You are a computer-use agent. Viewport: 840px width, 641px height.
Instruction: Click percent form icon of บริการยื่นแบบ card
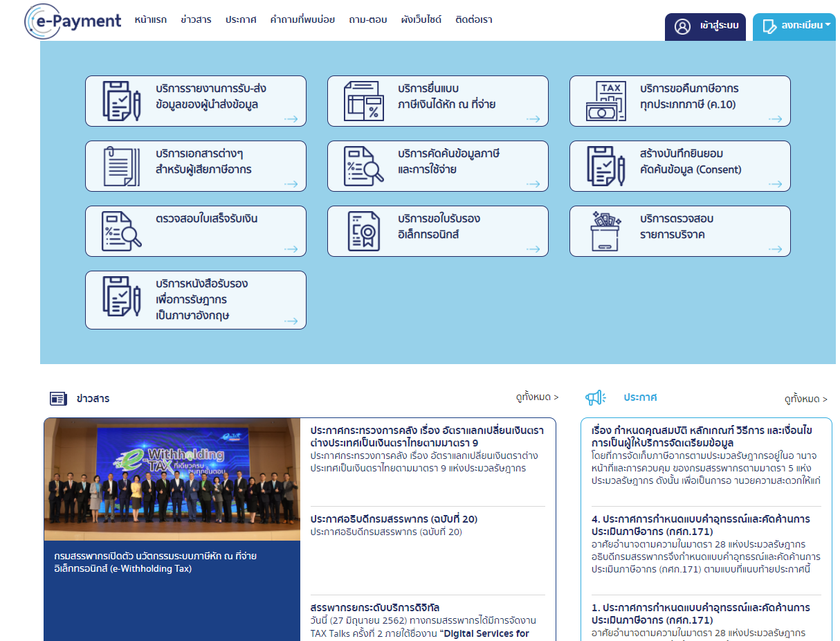(x=364, y=101)
